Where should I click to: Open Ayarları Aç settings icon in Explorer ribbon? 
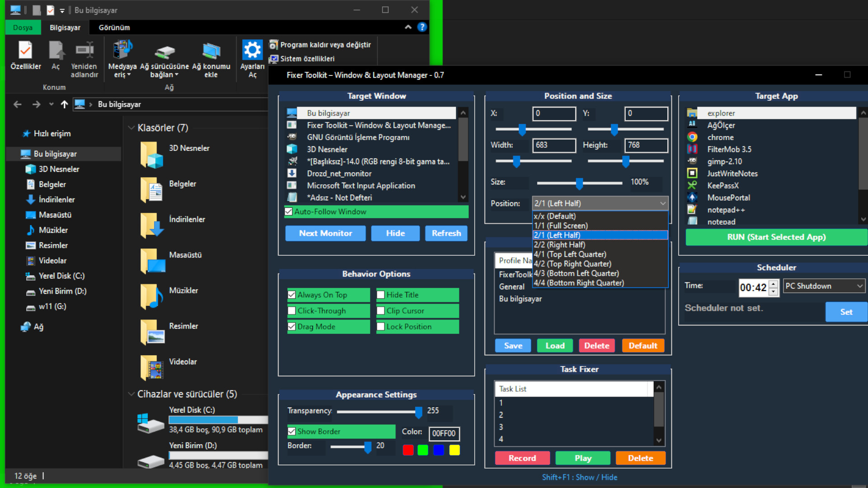pyautogui.click(x=252, y=50)
